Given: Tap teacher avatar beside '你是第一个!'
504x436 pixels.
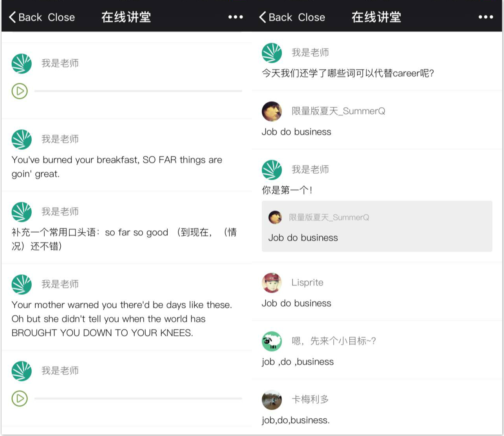Looking at the screenshot, I should click(x=272, y=170).
